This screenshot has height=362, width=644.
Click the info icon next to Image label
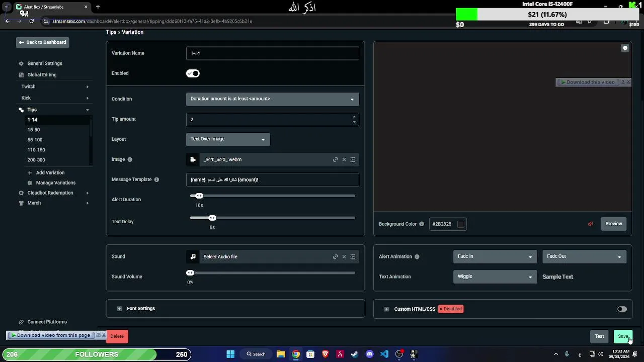pyautogui.click(x=130, y=159)
